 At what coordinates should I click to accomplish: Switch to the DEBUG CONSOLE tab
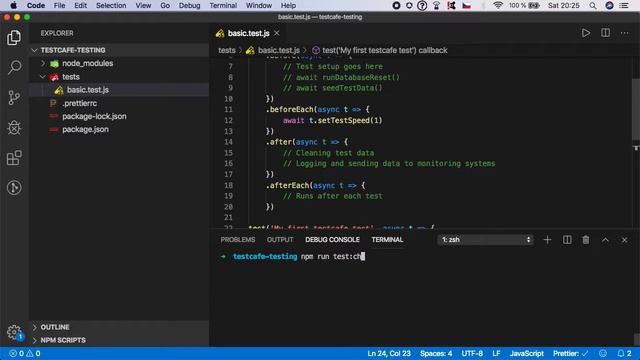pyautogui.click(x=332, y=240)
